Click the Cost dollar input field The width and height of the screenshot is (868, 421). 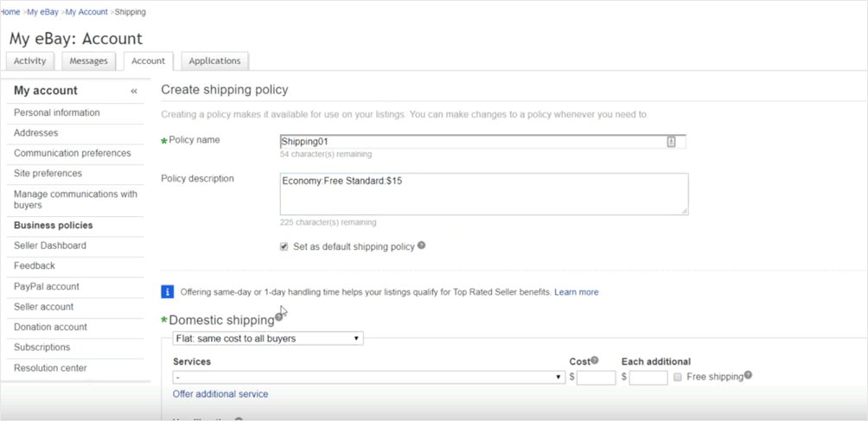click(597, 377)
